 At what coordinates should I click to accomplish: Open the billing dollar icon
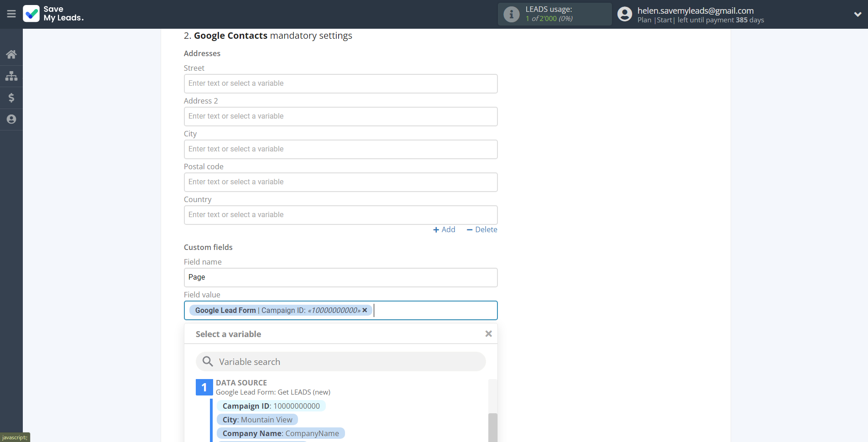point(11,98)
